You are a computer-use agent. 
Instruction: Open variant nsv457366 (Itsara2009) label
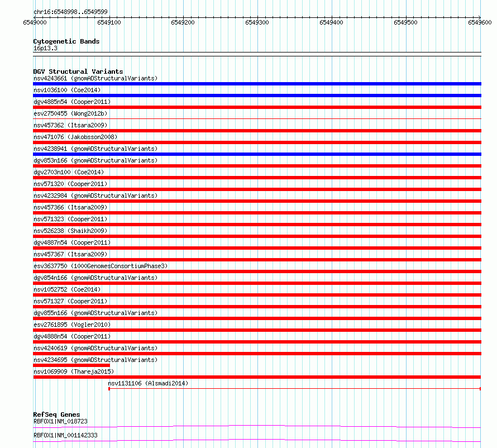pos(70,207)
